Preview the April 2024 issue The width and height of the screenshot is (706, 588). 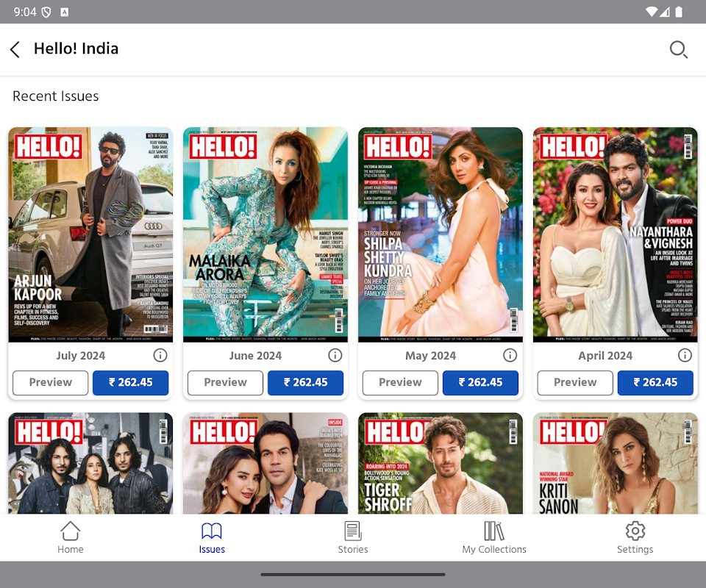pyautogui.click(x=575, y=383)
